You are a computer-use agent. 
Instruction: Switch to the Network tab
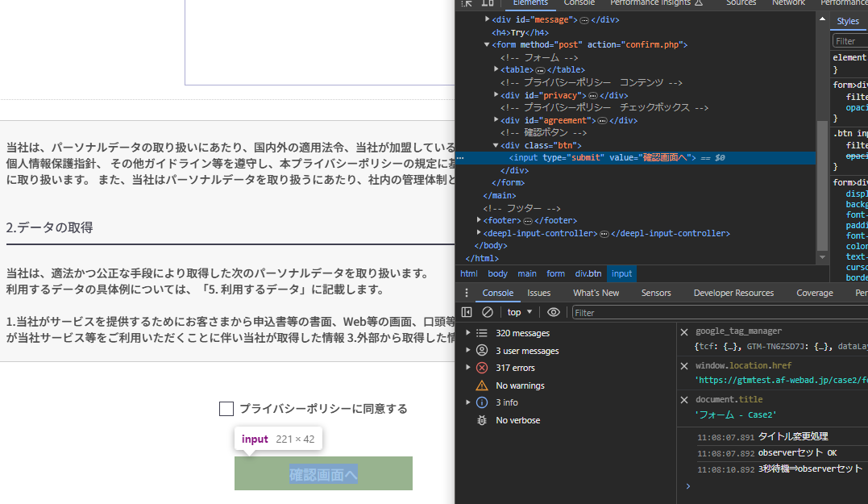788,3
